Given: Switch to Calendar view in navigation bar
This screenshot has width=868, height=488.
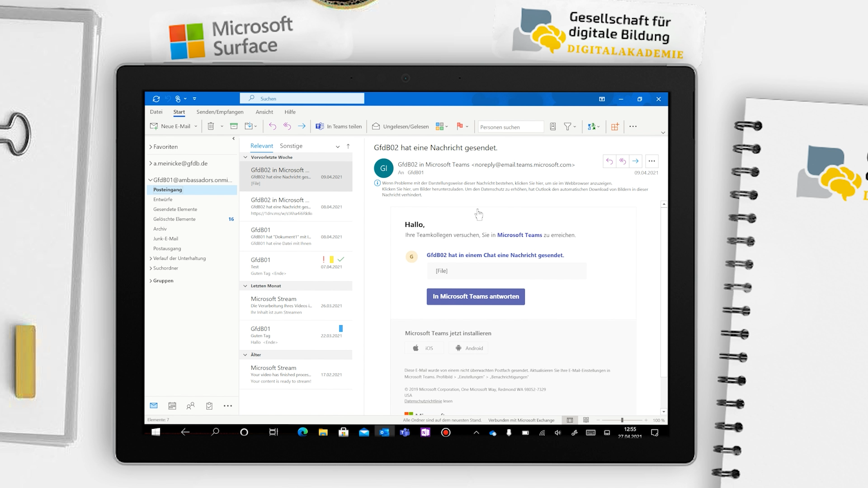Looking at the screenshot, I should [172, 406].
